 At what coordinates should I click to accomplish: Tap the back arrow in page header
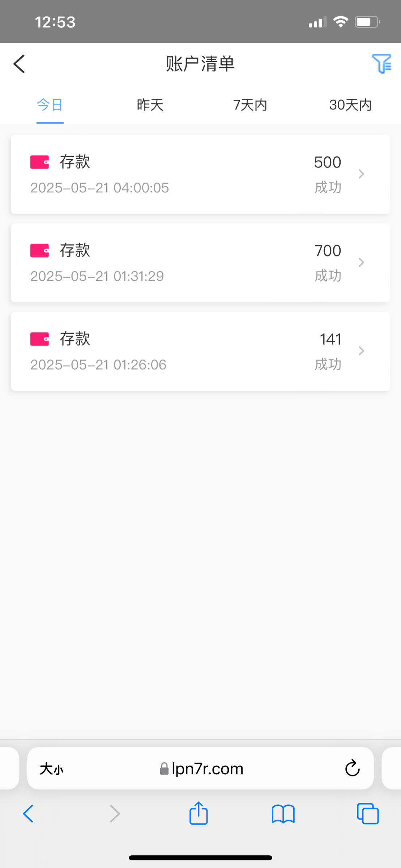tap(20, 64)
